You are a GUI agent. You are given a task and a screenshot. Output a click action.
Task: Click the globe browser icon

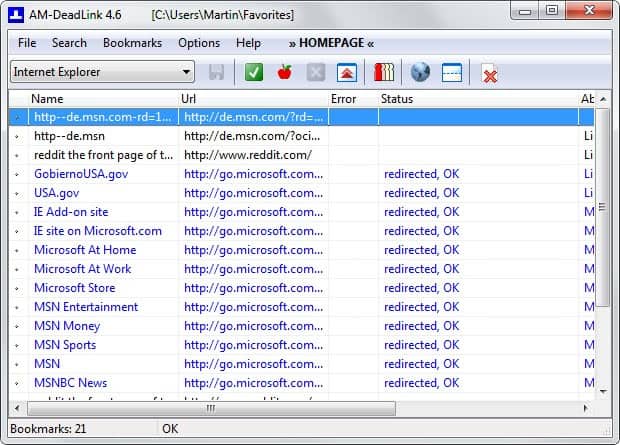420,72
